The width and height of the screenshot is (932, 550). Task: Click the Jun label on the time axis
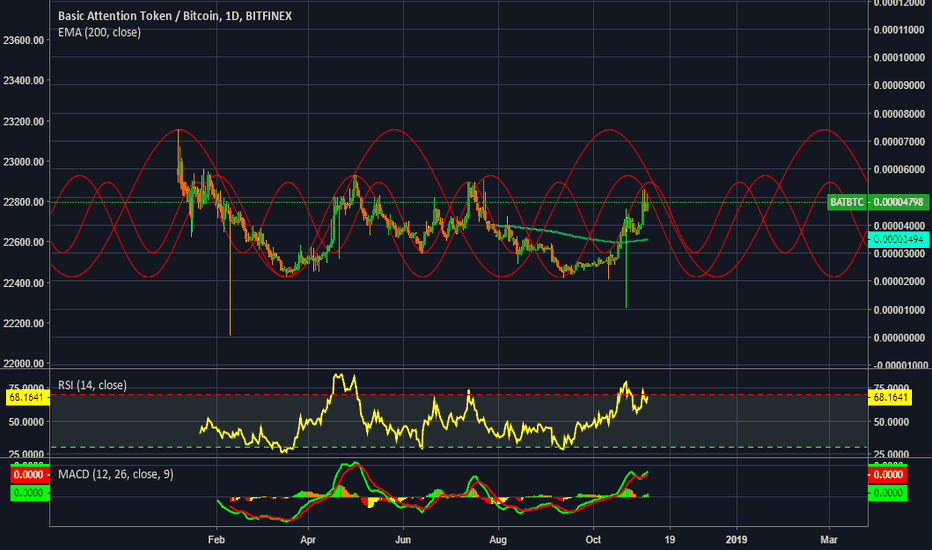[x=403, y=540]
